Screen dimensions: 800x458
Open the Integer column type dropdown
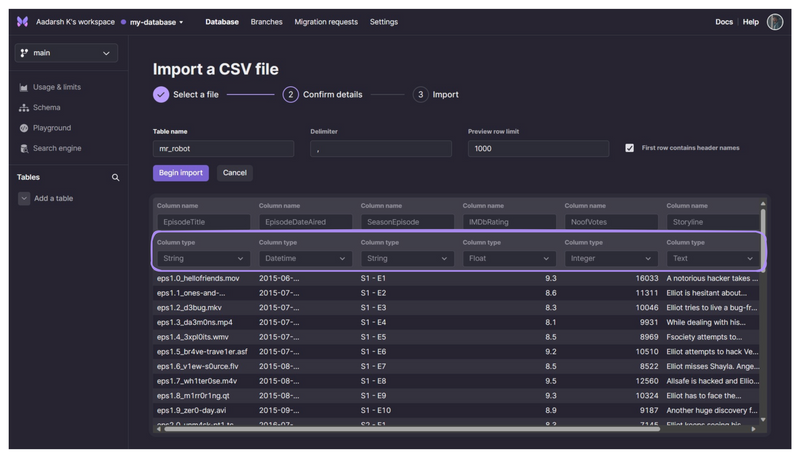611,259
